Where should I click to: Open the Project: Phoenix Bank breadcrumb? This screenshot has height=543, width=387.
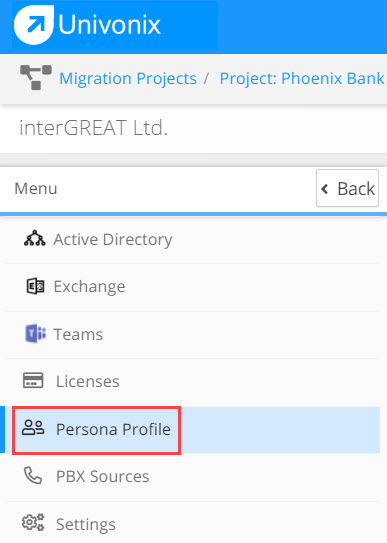tap(302, 78)
